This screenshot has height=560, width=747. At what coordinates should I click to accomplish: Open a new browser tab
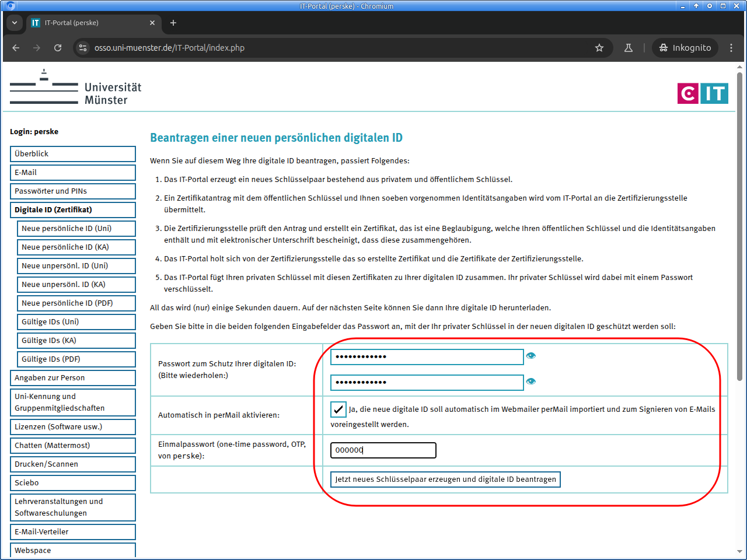click(173, 23)
